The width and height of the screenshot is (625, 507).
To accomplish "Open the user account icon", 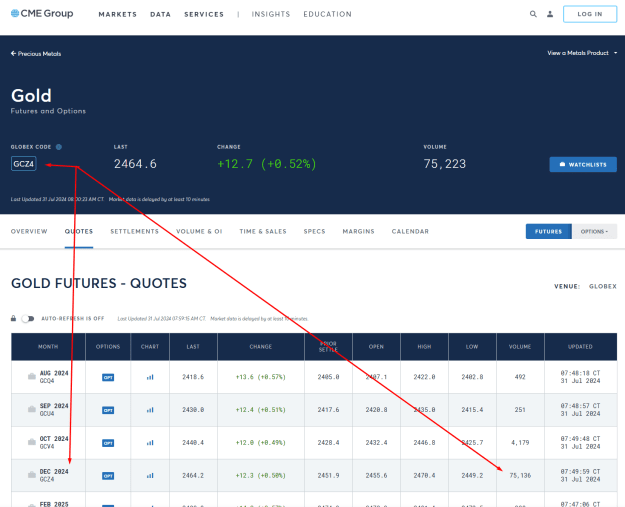I will [x=550, y=14].
